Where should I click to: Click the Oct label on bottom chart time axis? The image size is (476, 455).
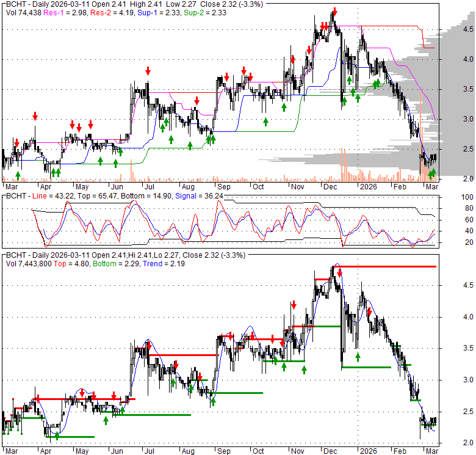pyautogui.click(x=258, y=451)
